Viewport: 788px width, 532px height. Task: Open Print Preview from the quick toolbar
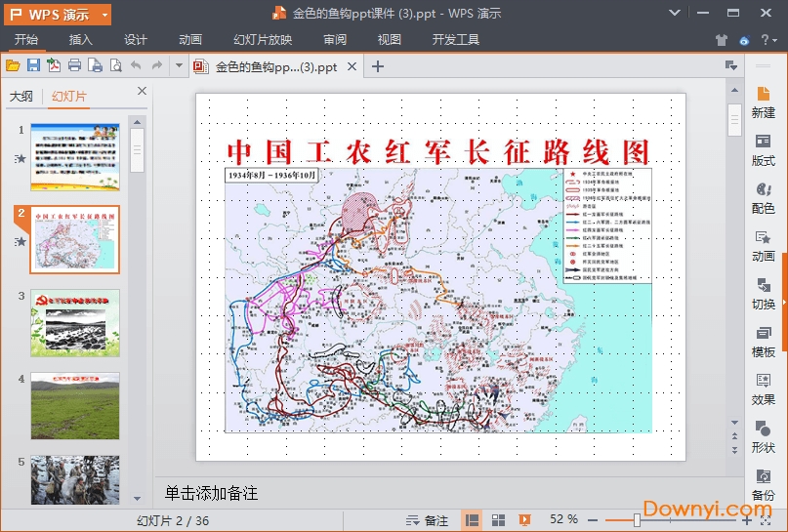tap(115, 65)
